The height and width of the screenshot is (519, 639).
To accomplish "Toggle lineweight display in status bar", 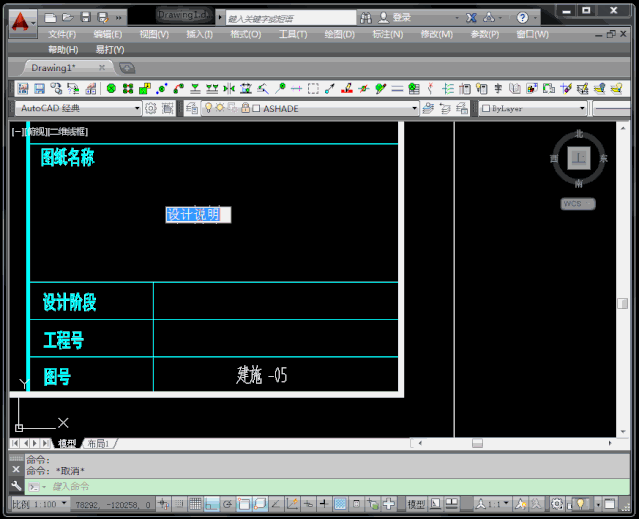I will point(324,504).
